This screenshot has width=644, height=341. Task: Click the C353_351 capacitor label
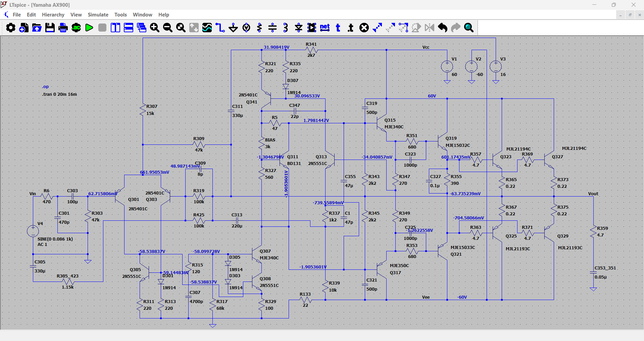[605, 268]
